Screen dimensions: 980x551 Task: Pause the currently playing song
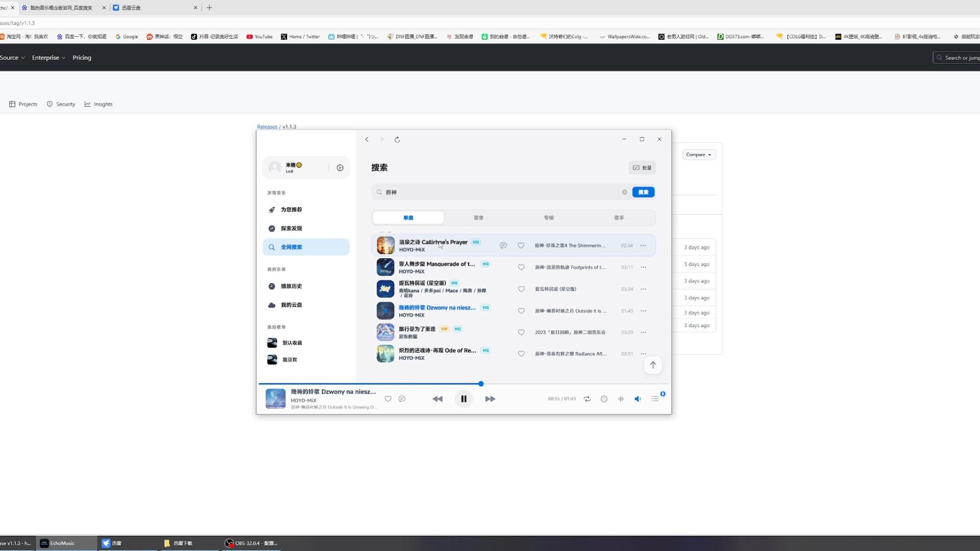tap(463, 399)
